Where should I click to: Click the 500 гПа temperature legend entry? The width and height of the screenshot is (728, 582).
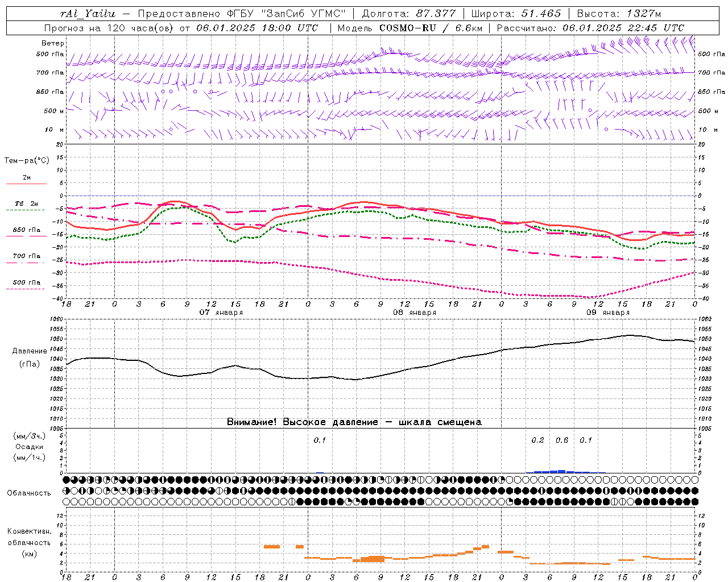pos(27,282)
